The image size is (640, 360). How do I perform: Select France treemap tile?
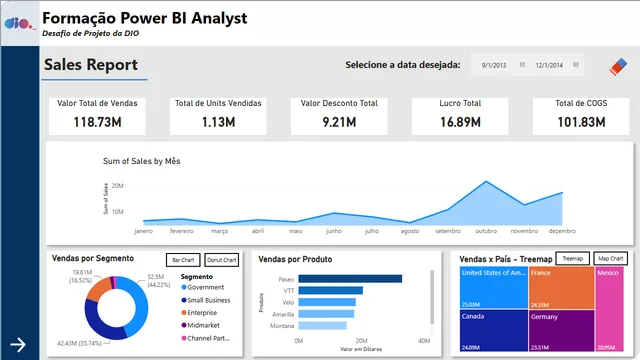(562, 288)
